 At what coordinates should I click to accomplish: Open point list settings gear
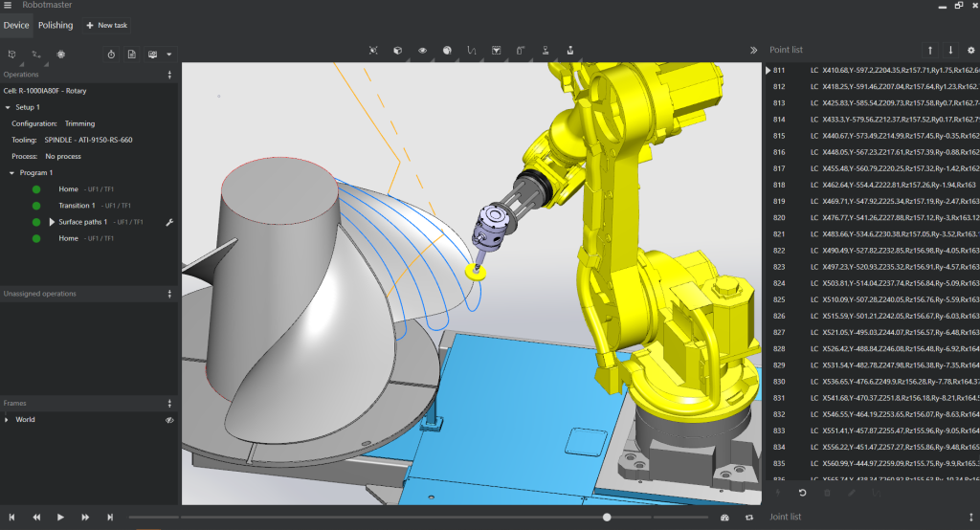pos(970,50)
